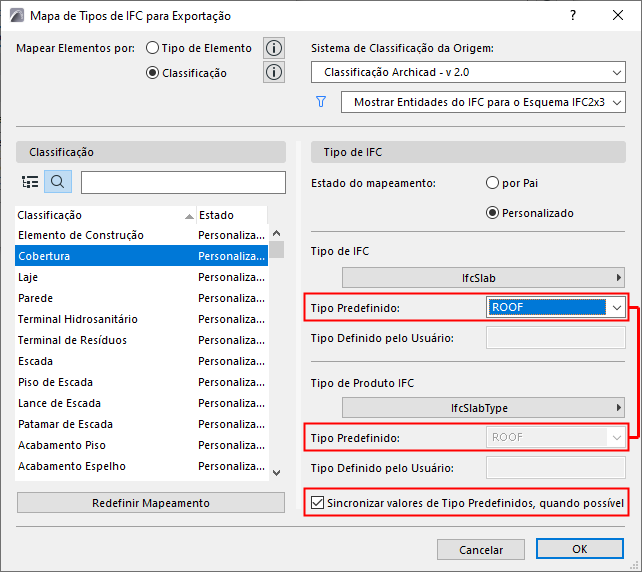Select the Tipo de Elemento radio button
The width and height of the screenshot is (642, 572).
(x=152, y=48)
